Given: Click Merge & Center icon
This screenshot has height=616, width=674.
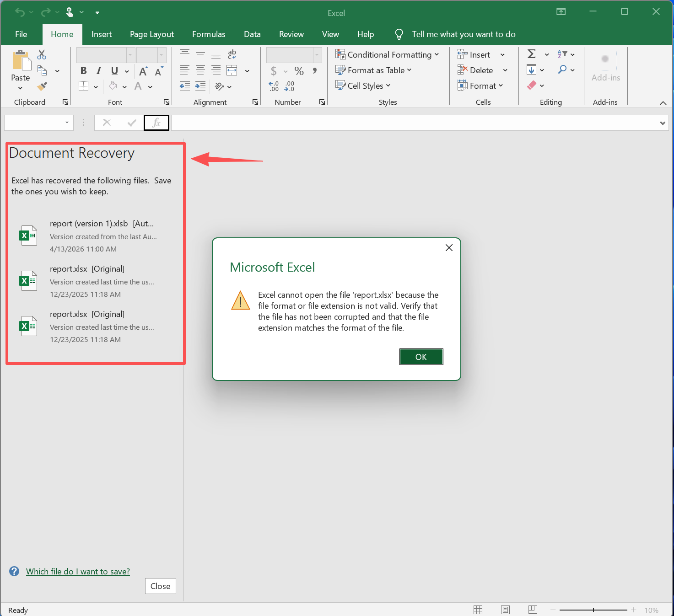Looking at the screenshot, I should pyautogui.click(x=232, y=70).
